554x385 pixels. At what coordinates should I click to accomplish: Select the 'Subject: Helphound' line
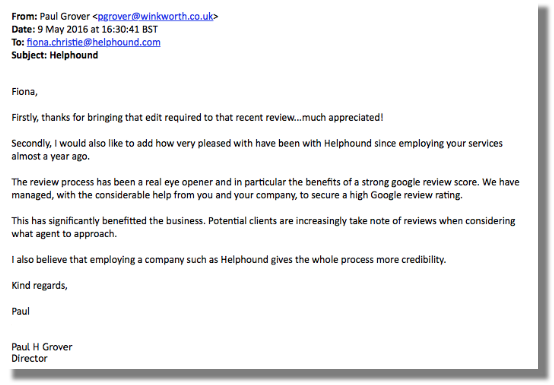pos(55,55)
